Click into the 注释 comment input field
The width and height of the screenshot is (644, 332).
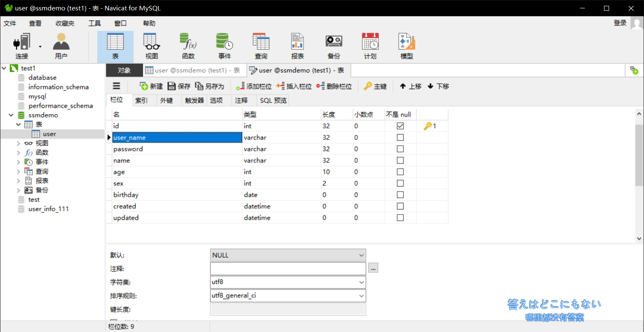(288, 269)
